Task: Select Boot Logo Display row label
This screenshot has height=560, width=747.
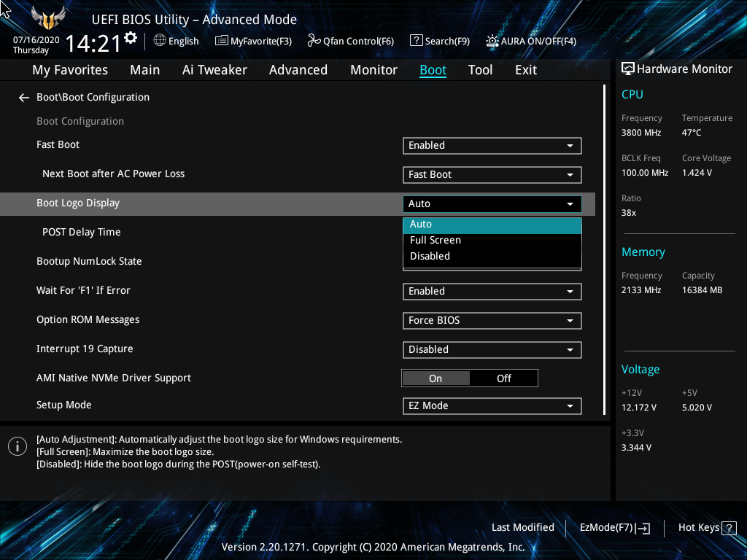Action: 78,203
